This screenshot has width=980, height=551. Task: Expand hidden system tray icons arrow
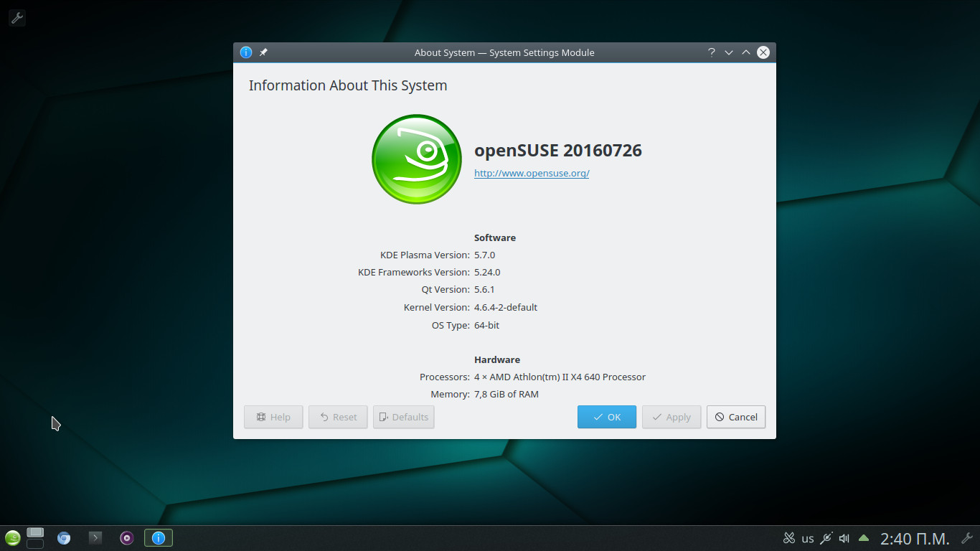coord(864,538)
